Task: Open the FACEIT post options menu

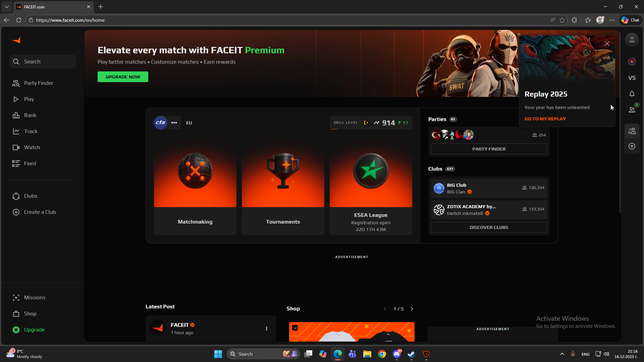Action: point(267,329)
